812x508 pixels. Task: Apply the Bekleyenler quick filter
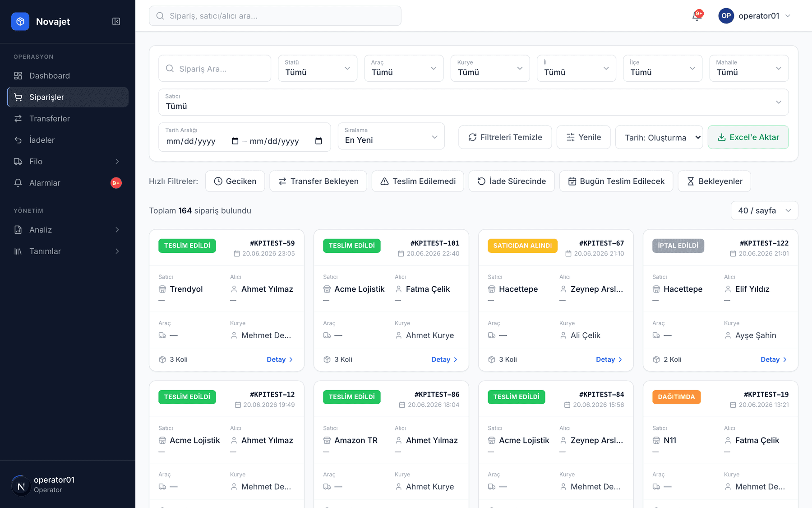(715, 181)
